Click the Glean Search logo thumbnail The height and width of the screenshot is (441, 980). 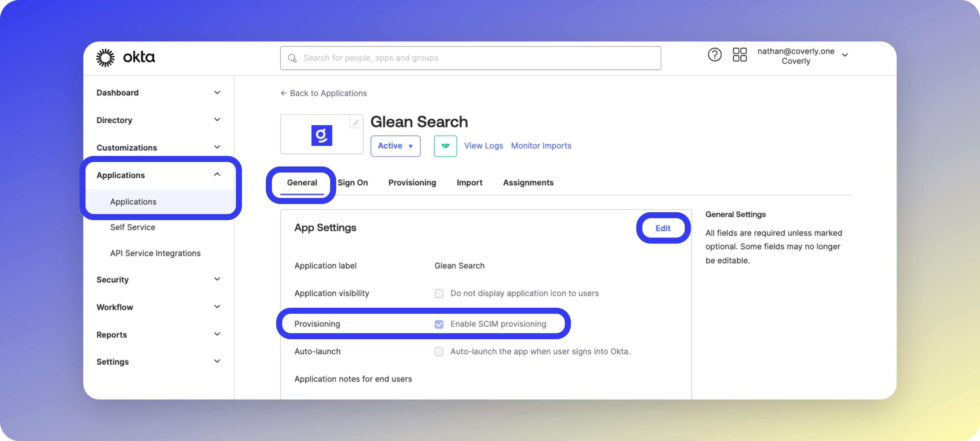pos(321,135)
